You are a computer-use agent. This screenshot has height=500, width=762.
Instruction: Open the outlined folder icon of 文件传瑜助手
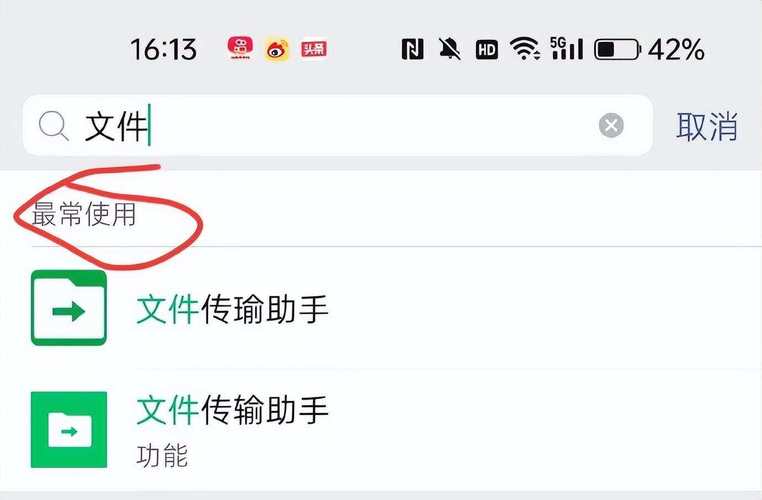coord(69,308)
